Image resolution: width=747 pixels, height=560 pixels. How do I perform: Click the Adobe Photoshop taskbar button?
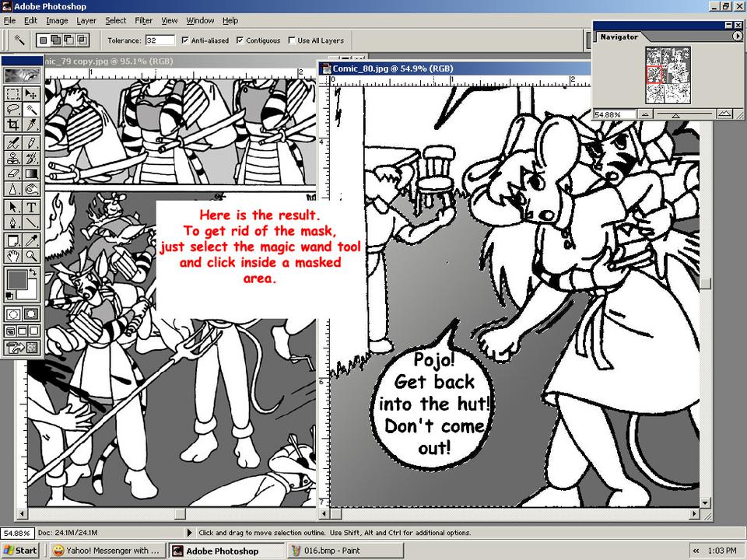pyautogui.click(x=226, y=551)
